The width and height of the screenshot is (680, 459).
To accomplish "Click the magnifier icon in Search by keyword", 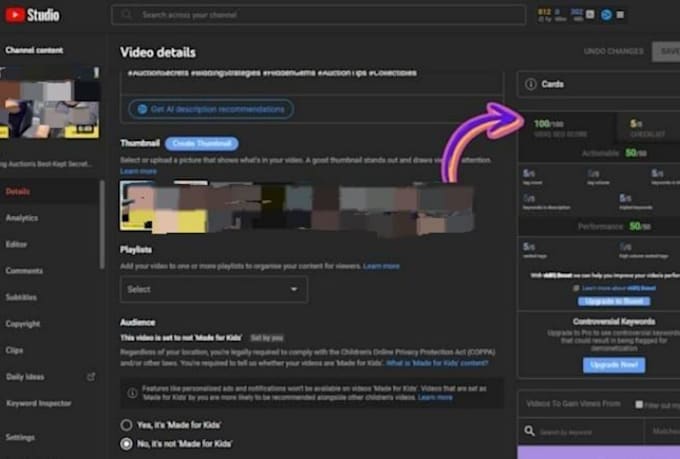I will [530, 431].
